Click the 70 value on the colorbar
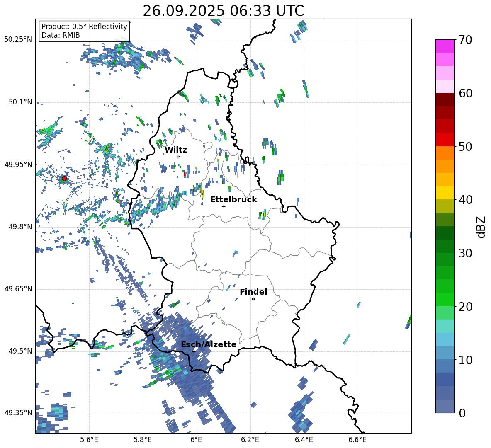The height and width of the screenshot is (448, 491). 465,40
